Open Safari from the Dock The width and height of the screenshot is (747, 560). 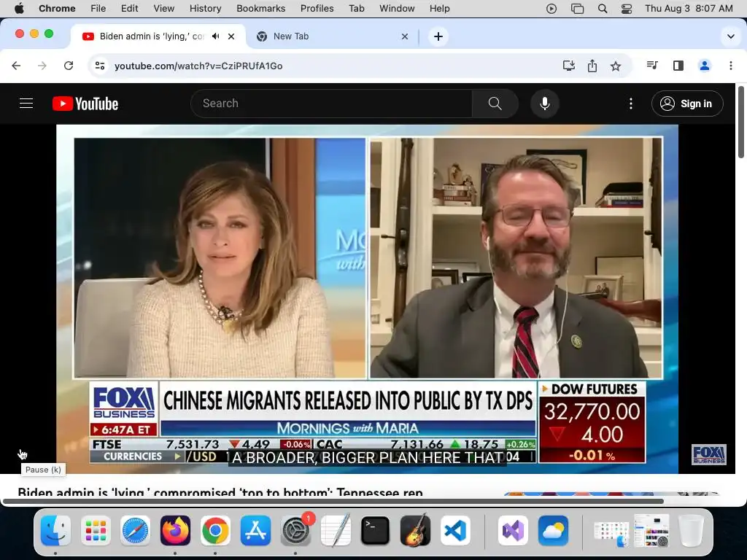[135, 530]
